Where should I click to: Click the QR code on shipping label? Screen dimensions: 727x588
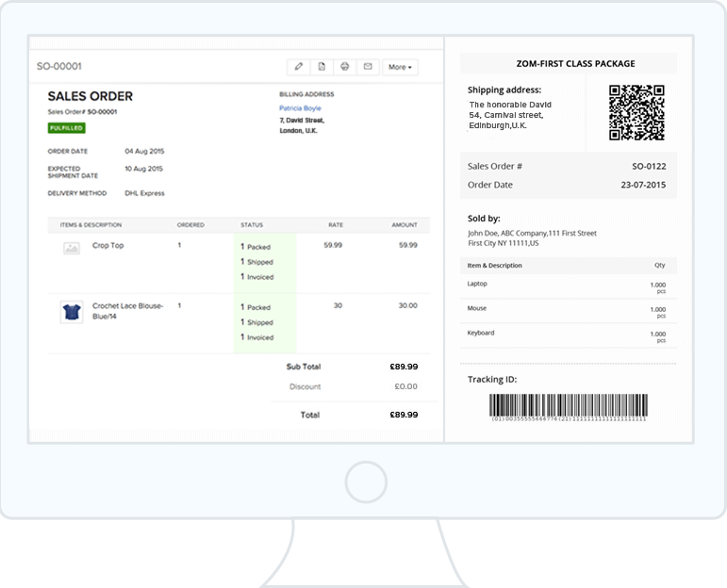click(x=636, y=112)
